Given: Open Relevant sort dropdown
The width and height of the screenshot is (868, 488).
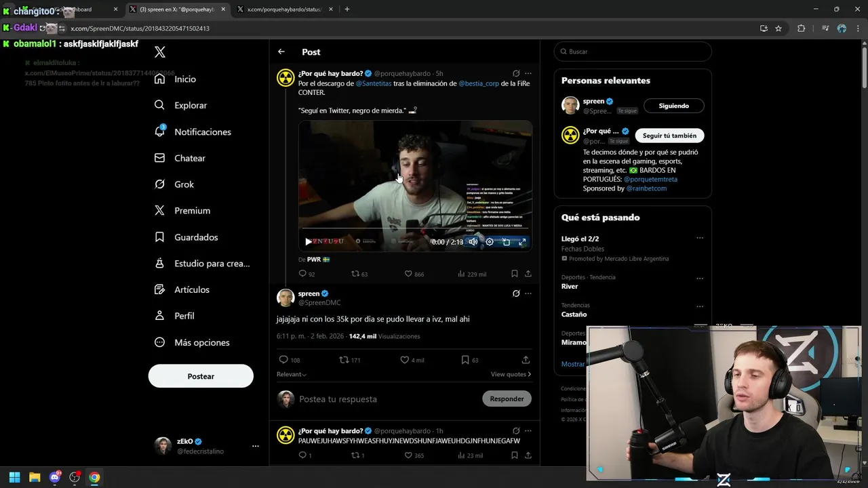Looking at the screenshot, I should [292, 374].
